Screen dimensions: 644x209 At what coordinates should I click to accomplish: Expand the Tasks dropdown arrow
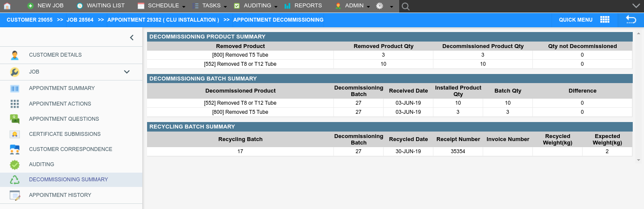pyautogui.click(x=225, y=7)
